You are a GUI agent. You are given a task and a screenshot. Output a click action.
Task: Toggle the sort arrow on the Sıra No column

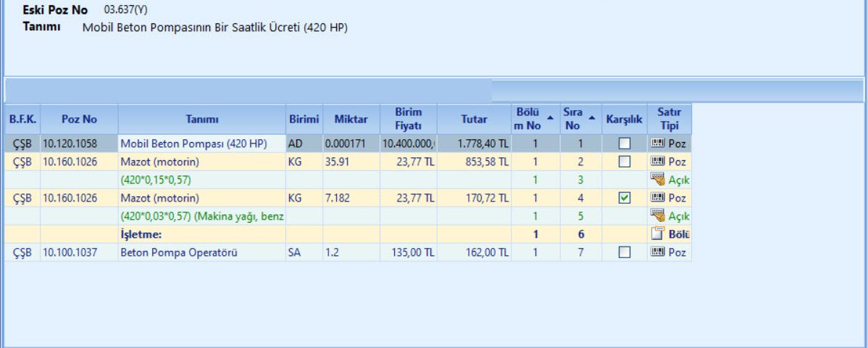coord(592,116)
